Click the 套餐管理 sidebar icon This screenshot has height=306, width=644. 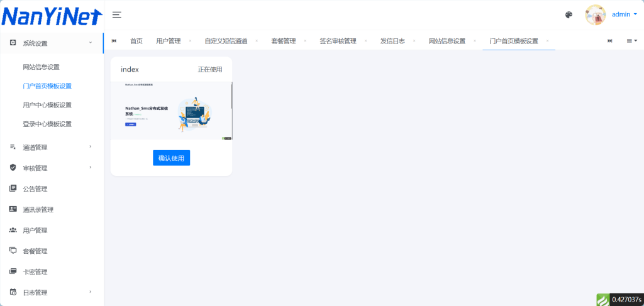point(13,251)
